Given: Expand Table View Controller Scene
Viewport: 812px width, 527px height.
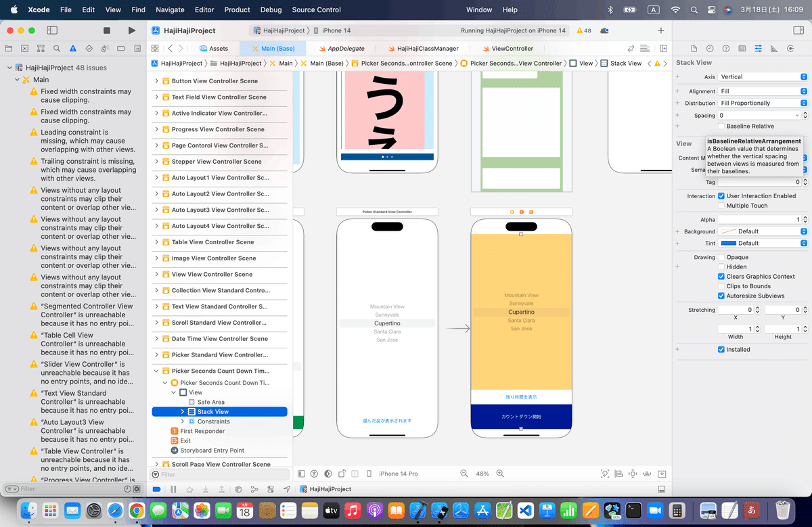Looking at the screenshot, I should pos(156,242).
